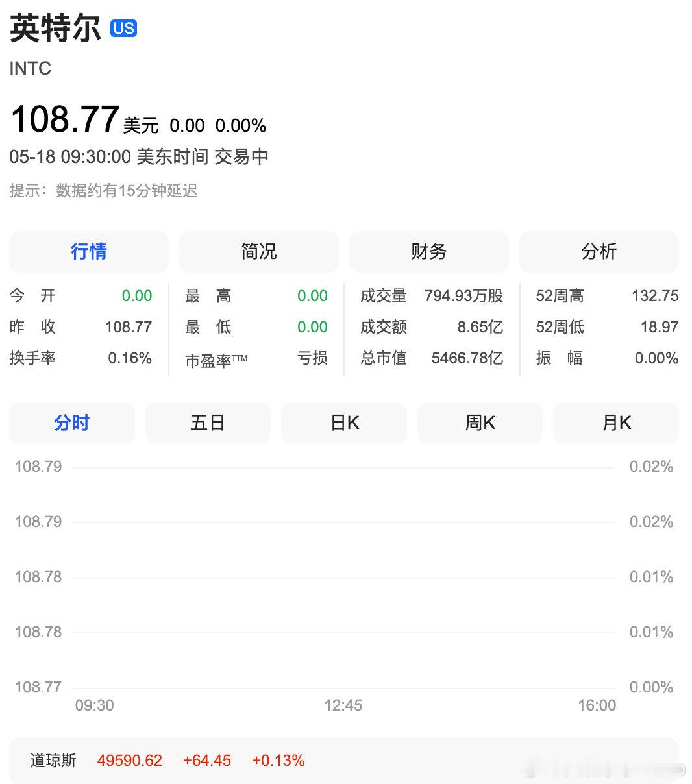Click the 12:45 chart axis label
The image size is (692, 784).
coord(343,705)
